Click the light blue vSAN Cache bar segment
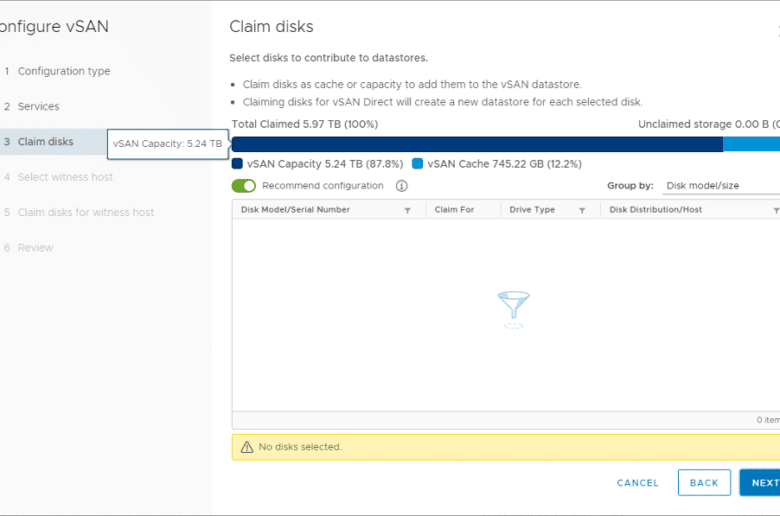 point(751,144)
